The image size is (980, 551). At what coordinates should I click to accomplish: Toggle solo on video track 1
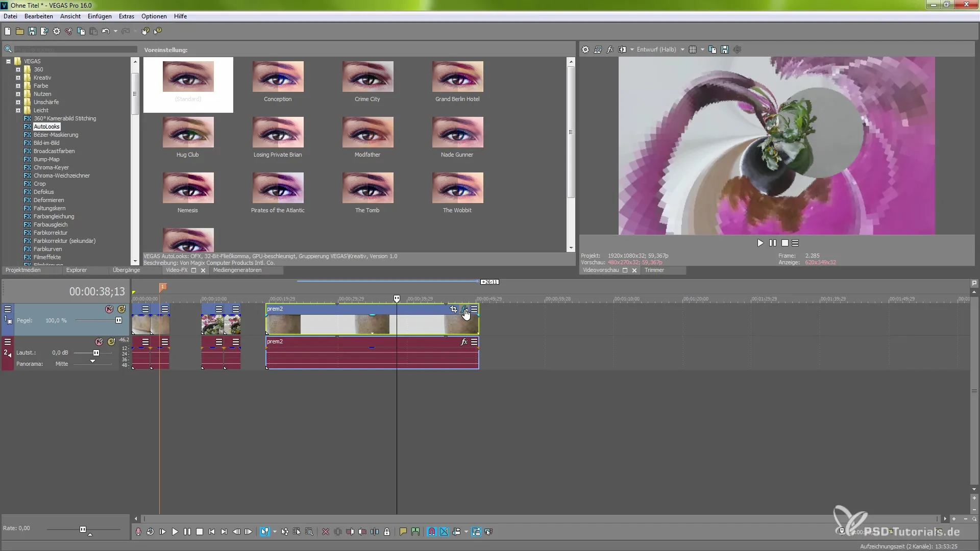[x=121, y=309]
